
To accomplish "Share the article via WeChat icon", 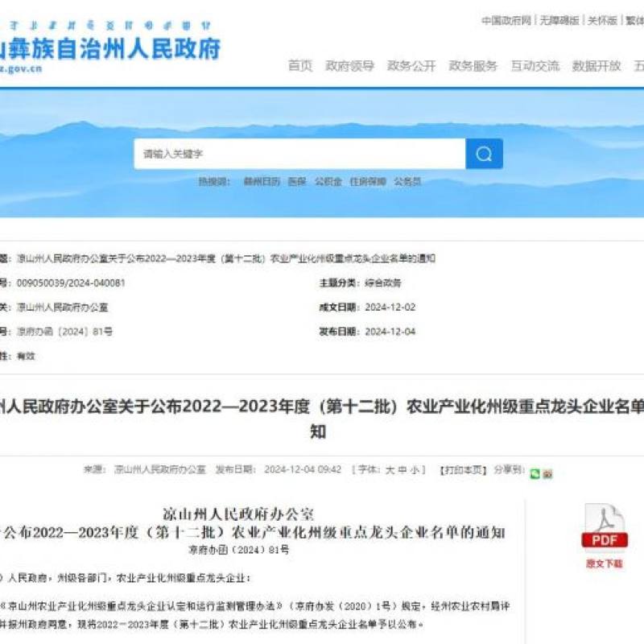I will 535,474.
